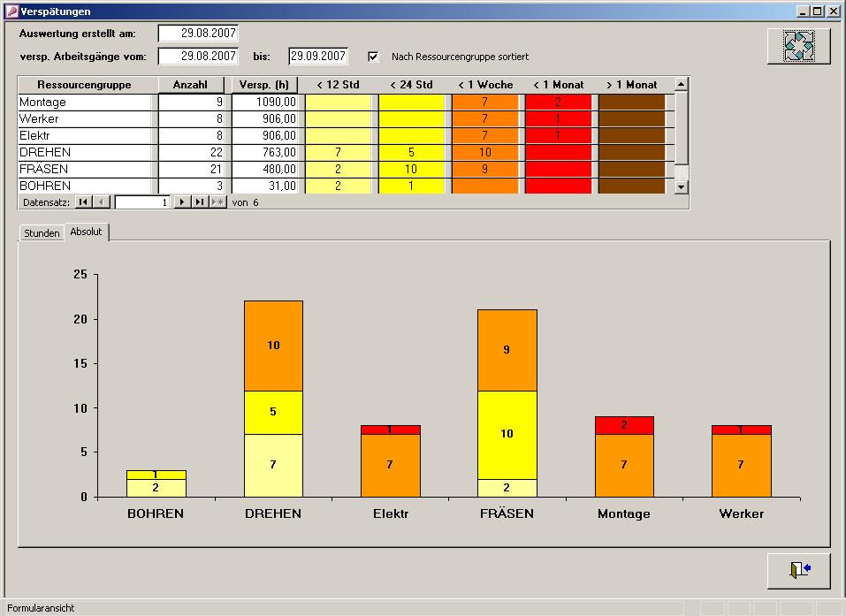Click brown > 1 Monat cell for Montage
Screen dimensions: 846x616
632,102
